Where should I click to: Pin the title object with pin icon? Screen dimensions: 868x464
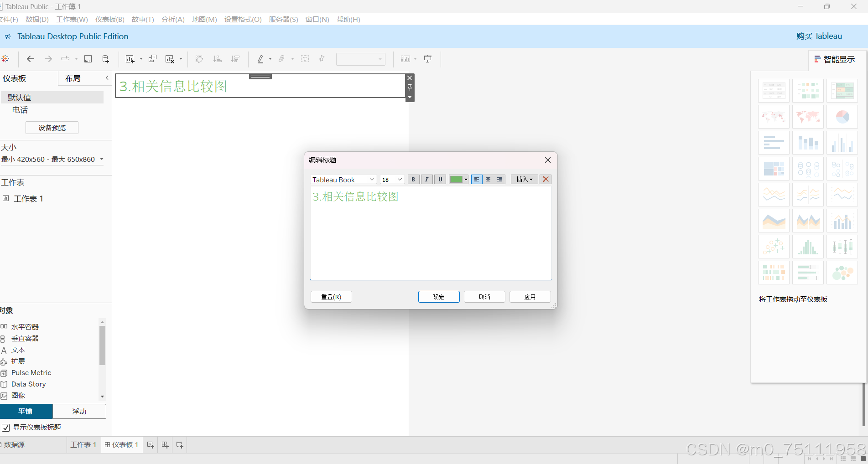(x=410, y=88)
